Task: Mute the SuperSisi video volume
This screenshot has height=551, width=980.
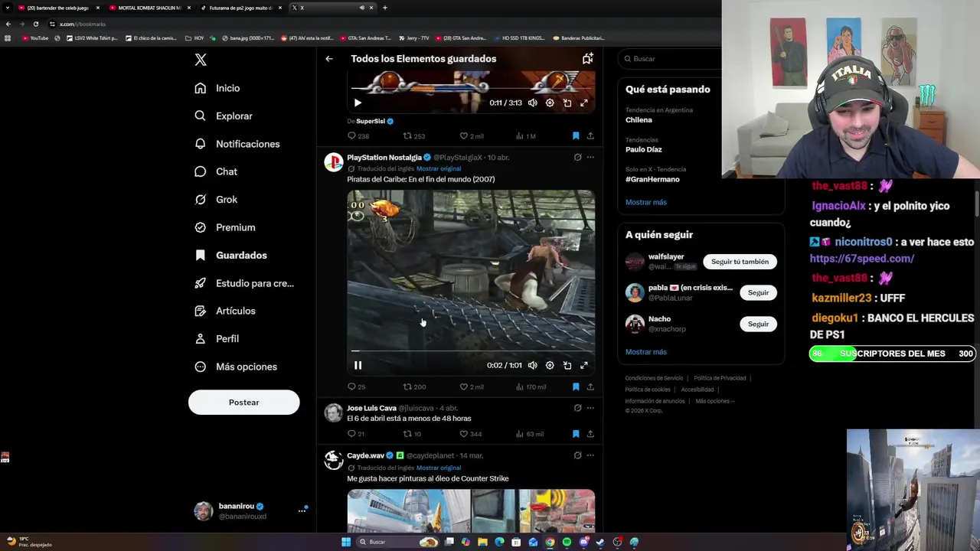Action: [x=532, y=103]
